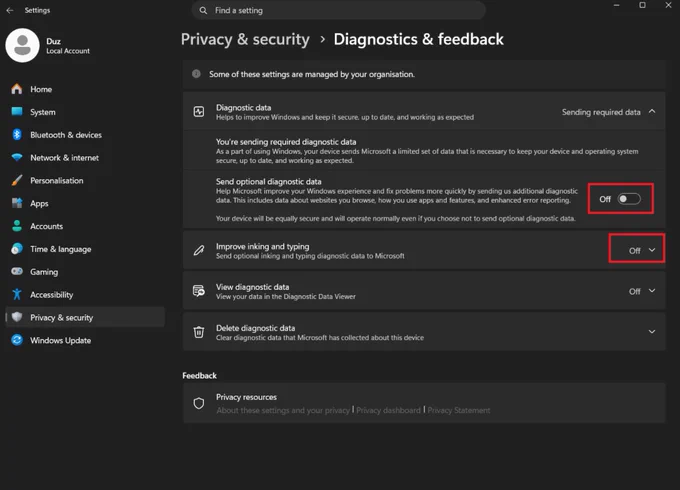Image resolution: width=680 pixels, height=490 pixels.
Task: Click the Diagnostic data heartbeat icon
Action: [x=199, y=112]
